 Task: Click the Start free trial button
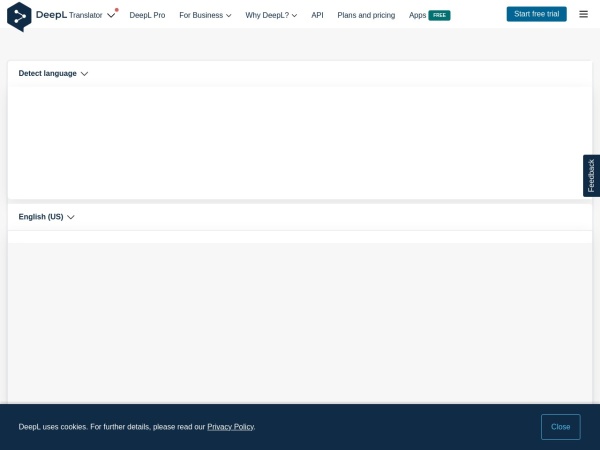(536, 14)
